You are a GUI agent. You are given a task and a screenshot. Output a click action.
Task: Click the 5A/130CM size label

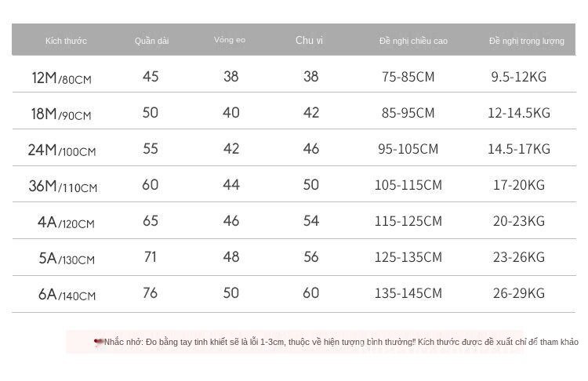(66, 259)
